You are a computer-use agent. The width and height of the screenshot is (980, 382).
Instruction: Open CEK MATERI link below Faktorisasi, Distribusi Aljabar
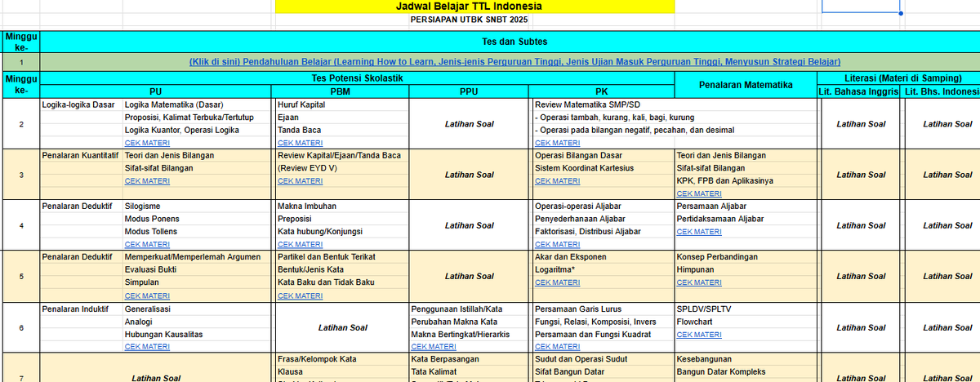point(557,244)
